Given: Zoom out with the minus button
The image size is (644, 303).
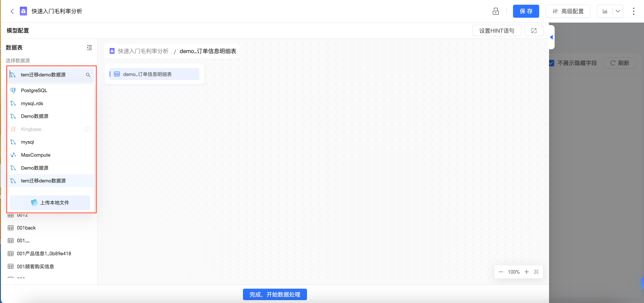Looking at the screenshot, I should (x=501, y=272).
